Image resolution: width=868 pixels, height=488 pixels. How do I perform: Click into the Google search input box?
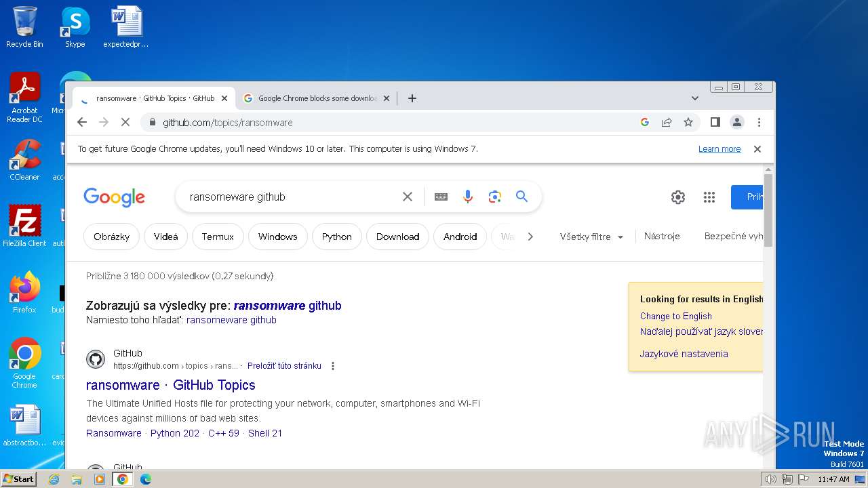pyautogui.click(x=292, y=197)
